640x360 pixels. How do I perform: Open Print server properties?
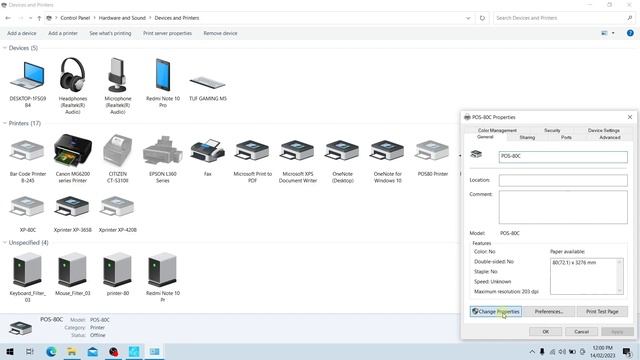pyautogui.click(x=167, y=33)
